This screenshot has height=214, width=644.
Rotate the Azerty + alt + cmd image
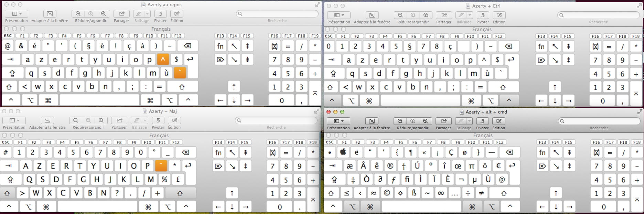click(482, 121)
